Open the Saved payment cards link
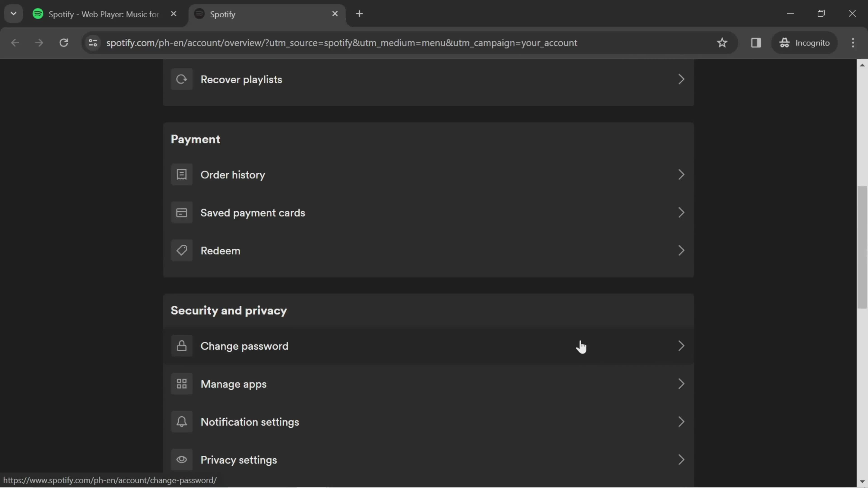The height and width of the screenshot is (488, 868). click(428, 213)
